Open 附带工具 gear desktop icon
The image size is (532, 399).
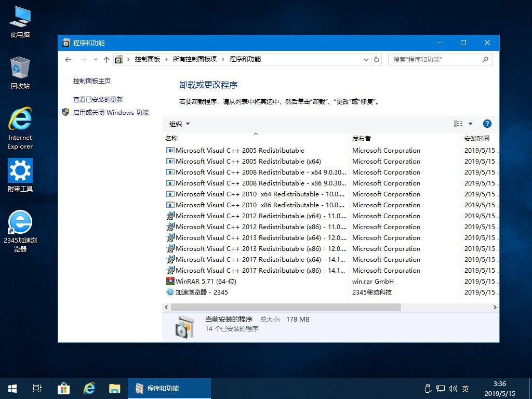pyautogui.click(x=20, y=175)
